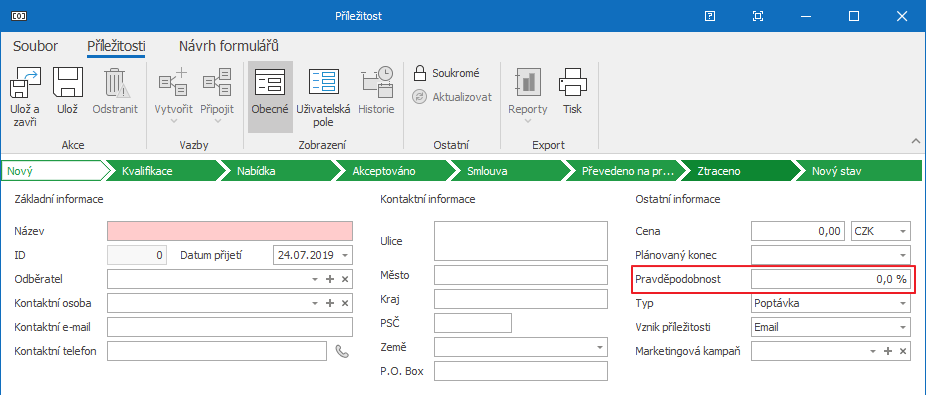
Task: Clear the Kontaktní osoba field with x
Action: point(345,303)
